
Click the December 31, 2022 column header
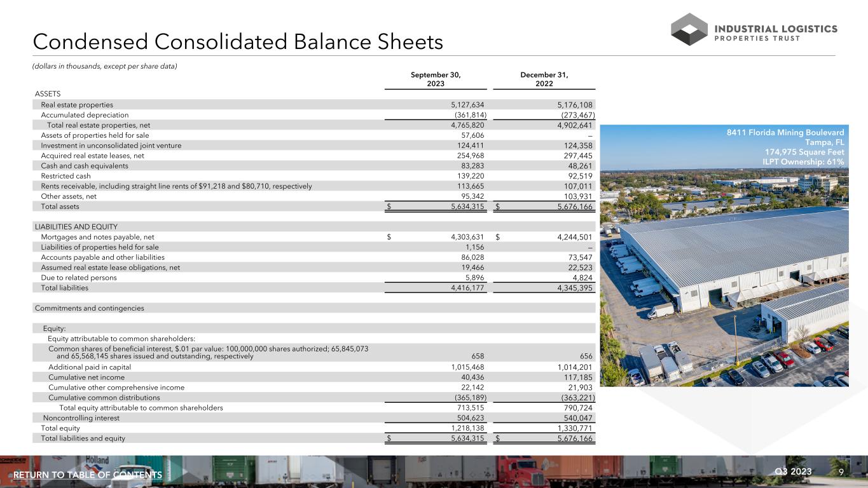544,79
